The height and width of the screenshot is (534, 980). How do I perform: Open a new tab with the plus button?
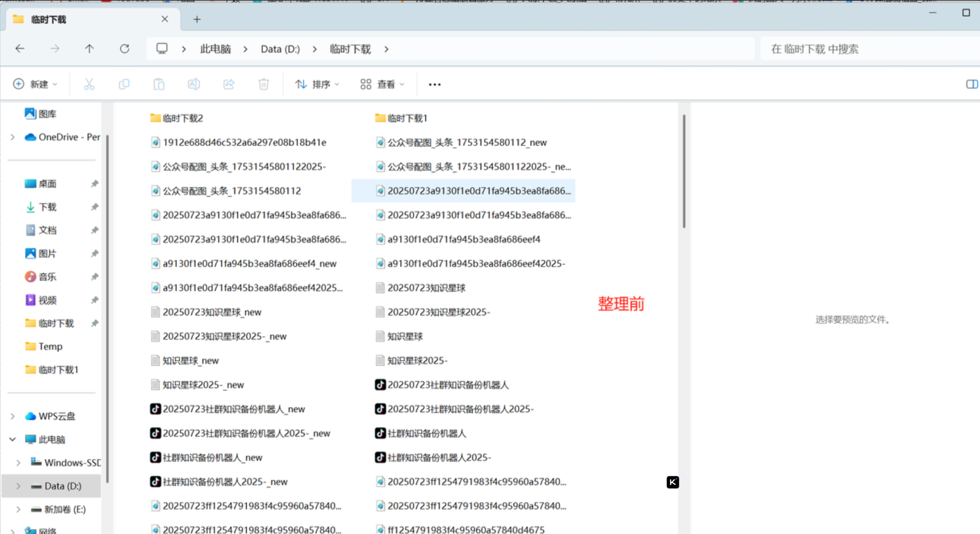[197, 19]
